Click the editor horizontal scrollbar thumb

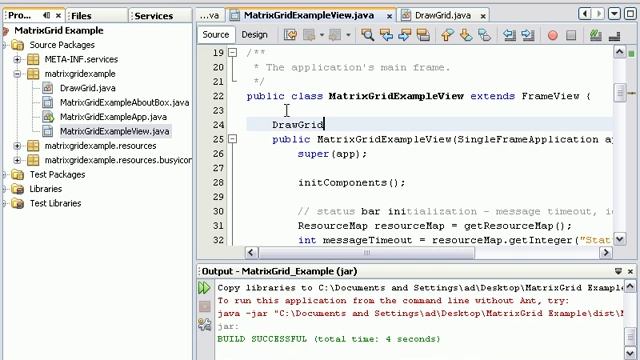[367, 253]
